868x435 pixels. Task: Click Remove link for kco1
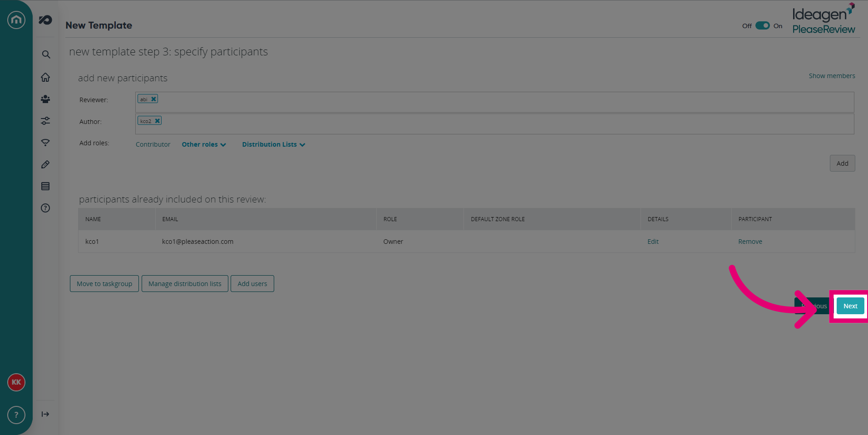tap(750, 242)
